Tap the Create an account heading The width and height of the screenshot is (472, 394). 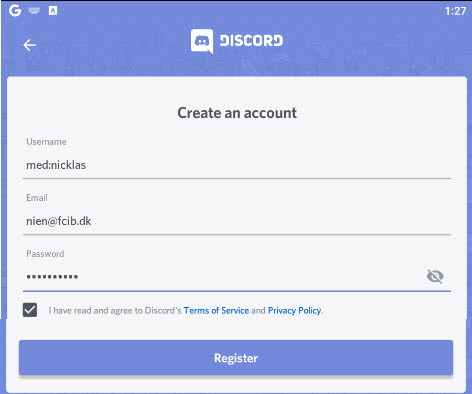pos(237,113)
